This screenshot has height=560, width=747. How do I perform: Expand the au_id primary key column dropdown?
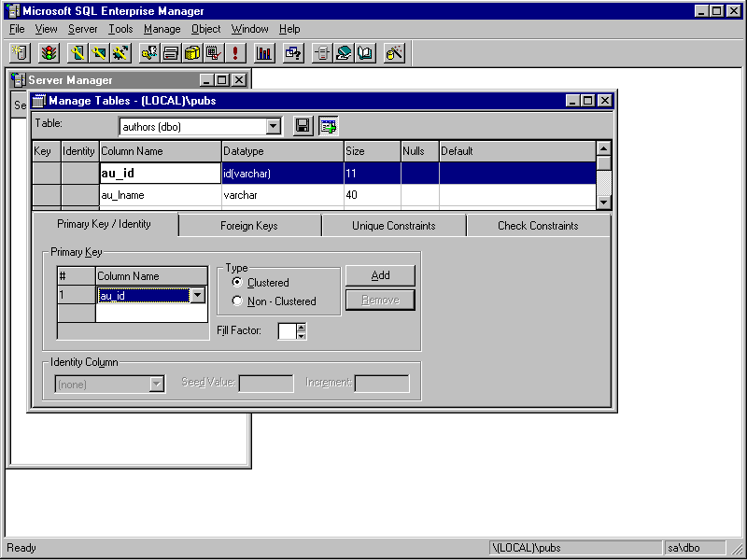point(197,295)
